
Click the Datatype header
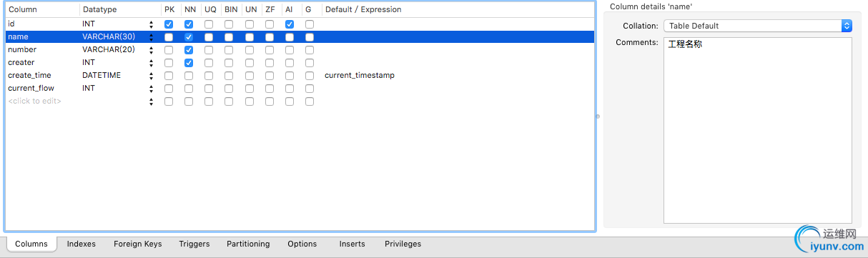99,10
